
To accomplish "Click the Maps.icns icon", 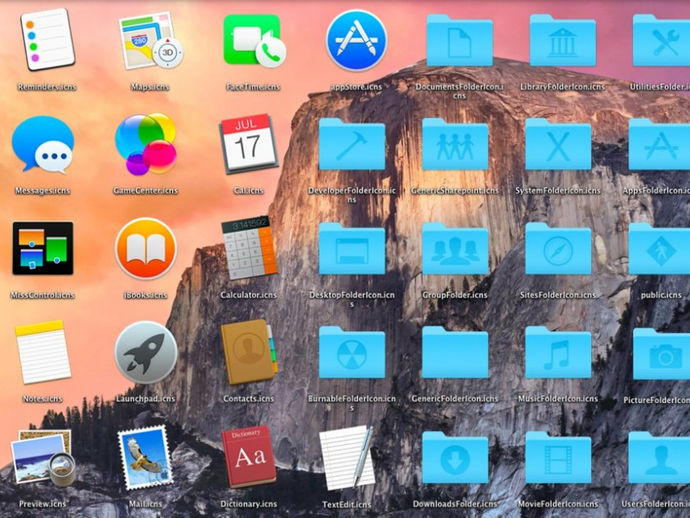I will pyautogui.click(x=150, y=40).
